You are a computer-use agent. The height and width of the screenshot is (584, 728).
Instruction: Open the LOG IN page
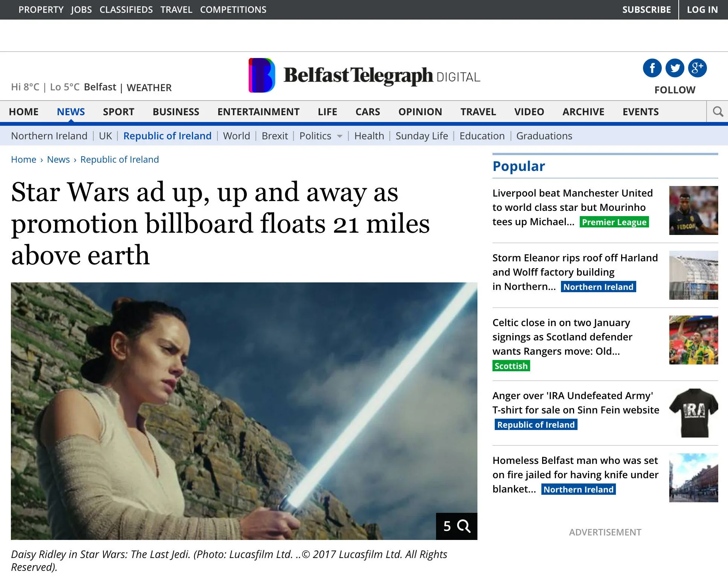(x=702, y=9)
